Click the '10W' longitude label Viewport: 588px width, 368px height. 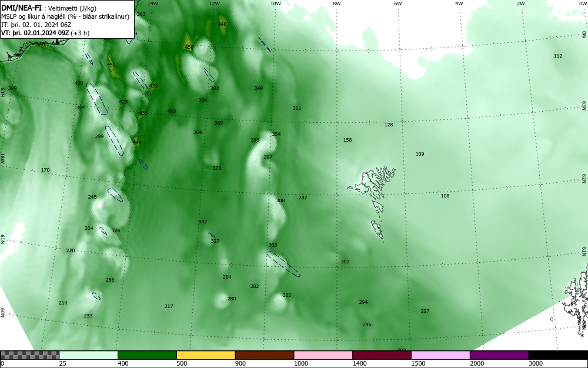[276, 4]
